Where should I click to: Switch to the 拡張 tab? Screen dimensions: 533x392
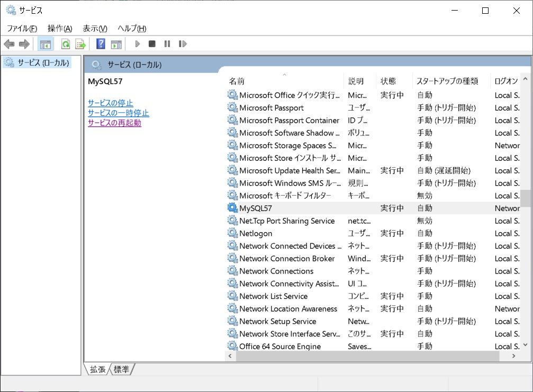point(97,369)
